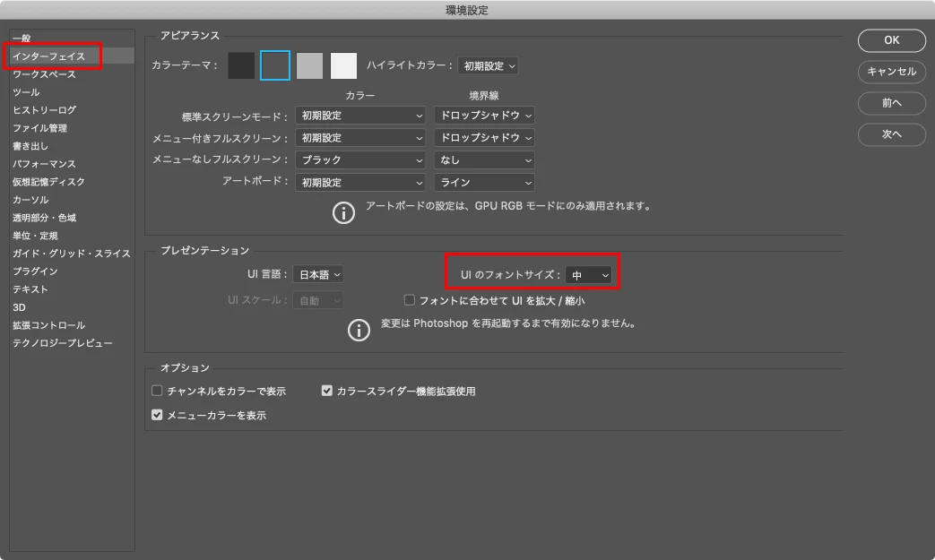Open メニュー付きフルスクリーン border dropdown
Viewport: 935px width, 560px height.
484,138
